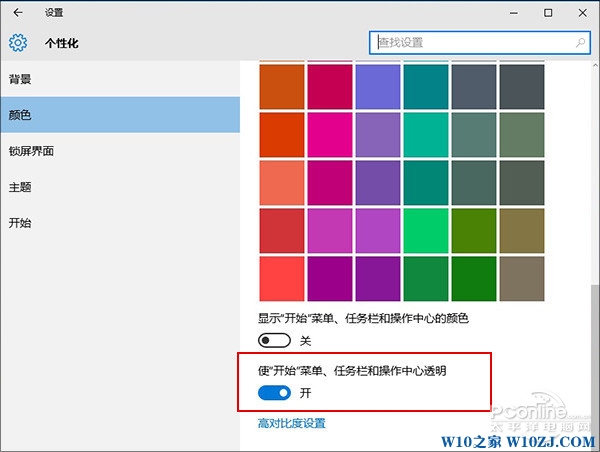
Task: Pick the brick red swatch in fourth row
Action: [282, 231]
